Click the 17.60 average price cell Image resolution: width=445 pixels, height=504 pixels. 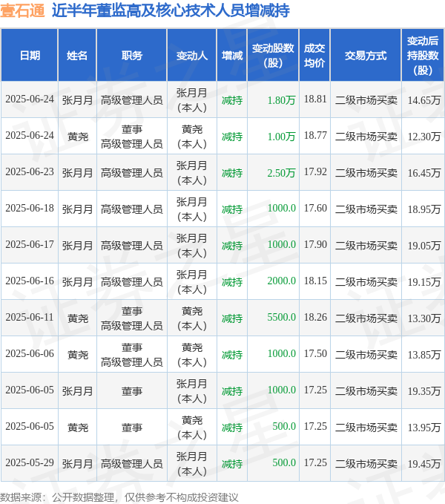pos(315,208)
